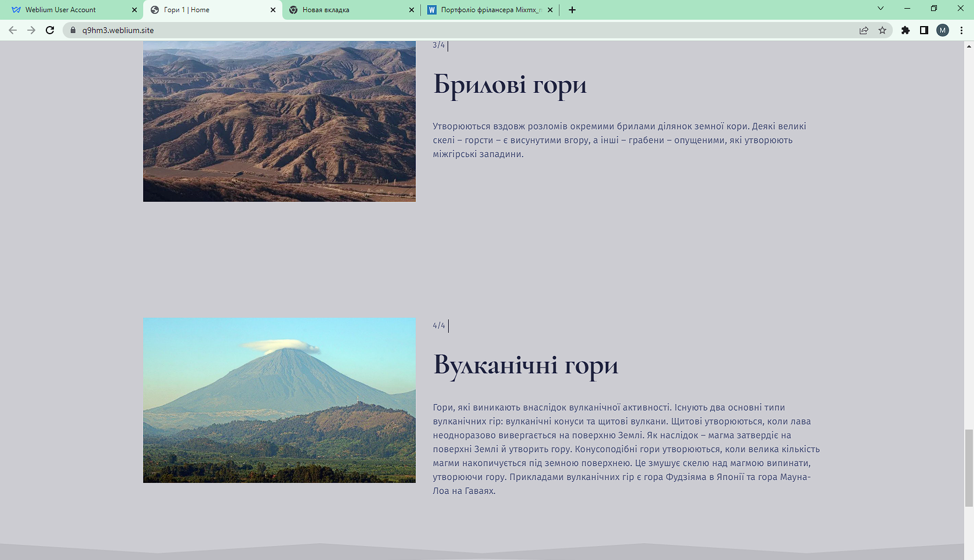Open the Chrome three-dot menu
974x560 pixels.
pos(961,30)
